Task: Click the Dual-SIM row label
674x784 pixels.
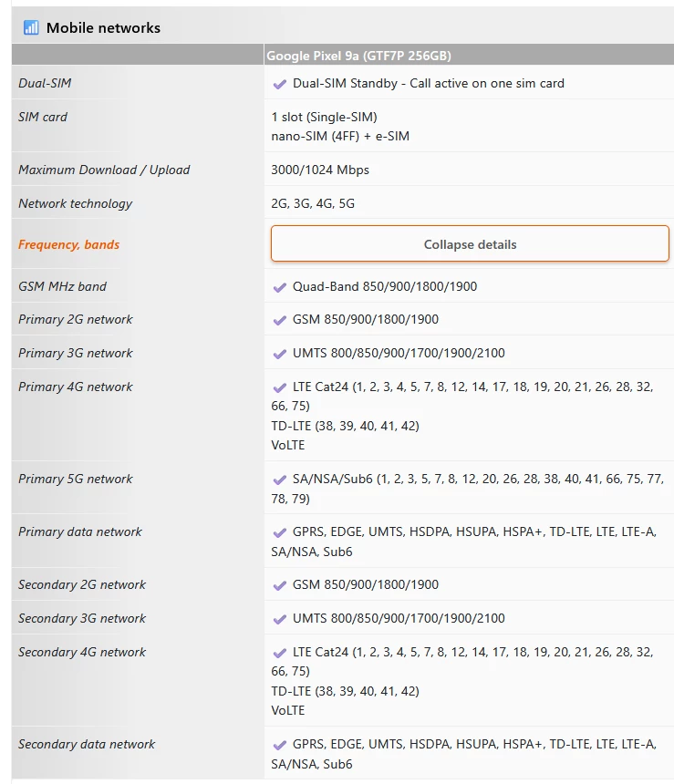Action: (45, 83)
